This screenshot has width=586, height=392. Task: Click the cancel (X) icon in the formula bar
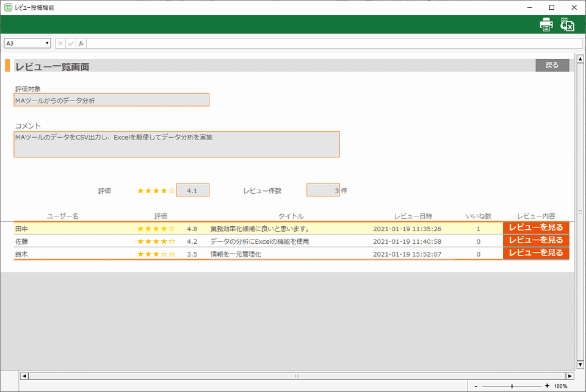click(60, 43)
